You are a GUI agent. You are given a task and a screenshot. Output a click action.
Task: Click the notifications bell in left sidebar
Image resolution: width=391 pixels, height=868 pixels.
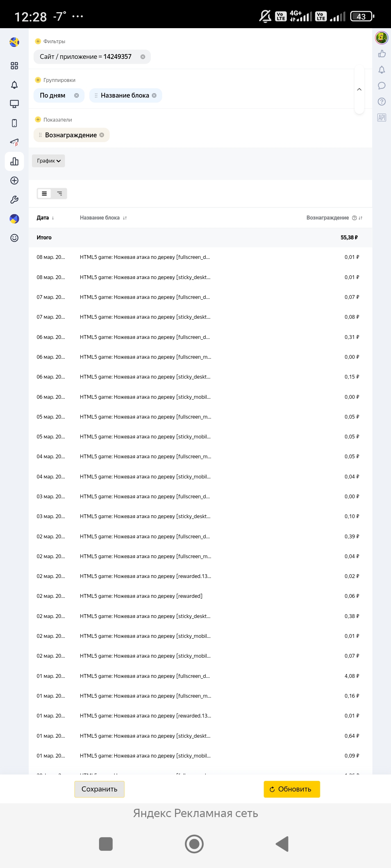coord(14,85)
